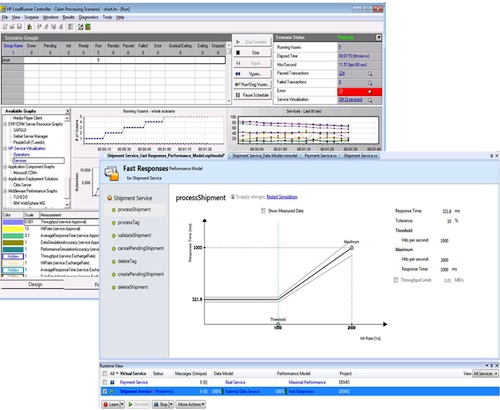
Task: Toggle the Show Measured Data checkbox
Action: click(263, 211)
